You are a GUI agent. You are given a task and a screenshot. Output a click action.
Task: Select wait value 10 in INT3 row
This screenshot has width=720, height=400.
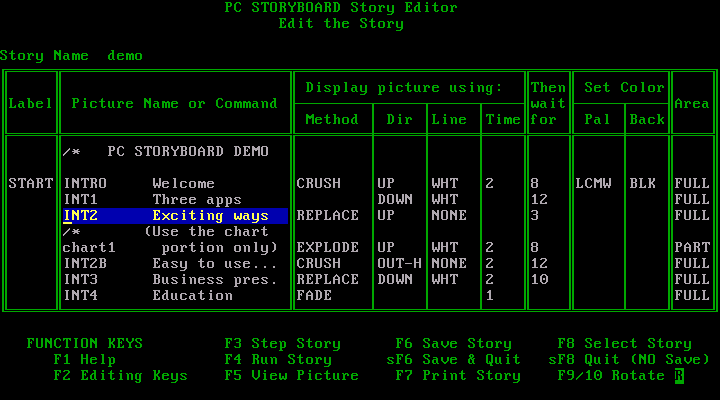539,280
